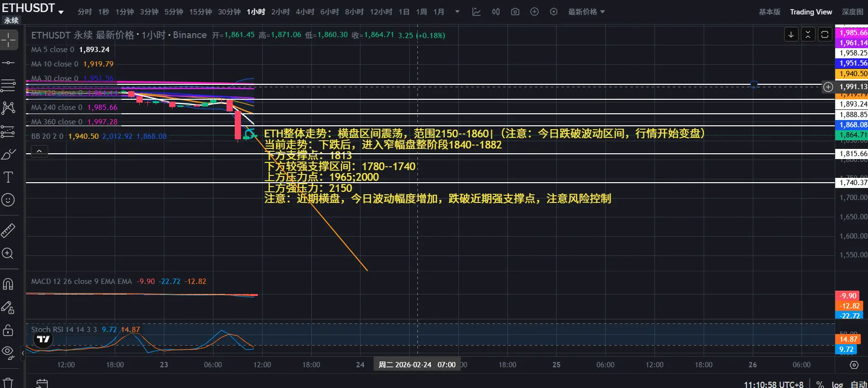Switch to the 1月 monthly interval
Screen dimensions: 868x388
pyautogui.click(x=439, y=12)
